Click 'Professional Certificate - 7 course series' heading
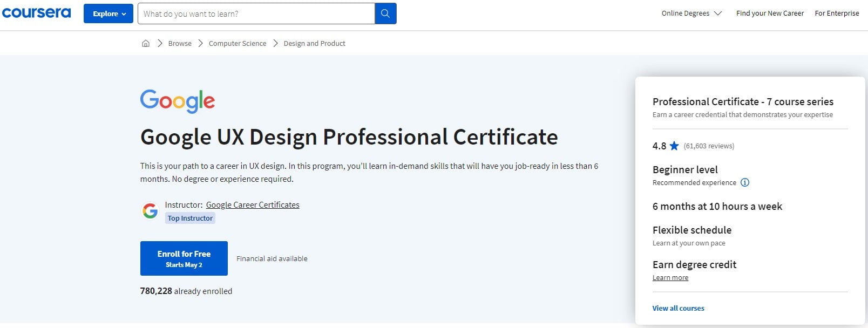 pyautogui.click(x=743, y=101)
